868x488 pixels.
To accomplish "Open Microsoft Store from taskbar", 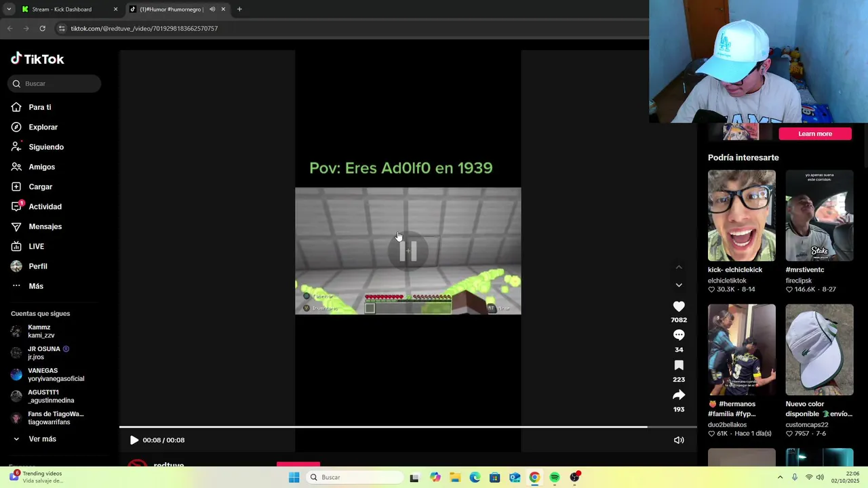I will [495, 477].
